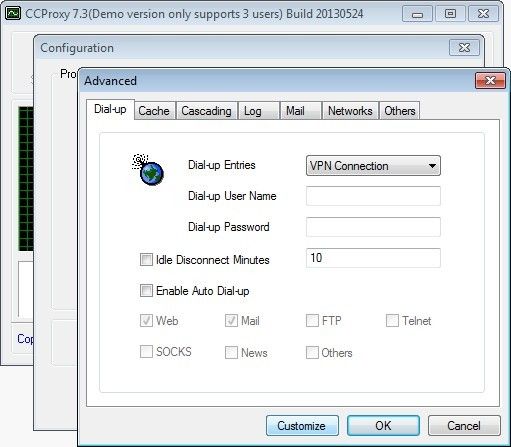Image resolution: width=511 pixels, height=447 pixels.
Task: Enable Idle Disconnect Minutes checkbox
Action: 146,260
